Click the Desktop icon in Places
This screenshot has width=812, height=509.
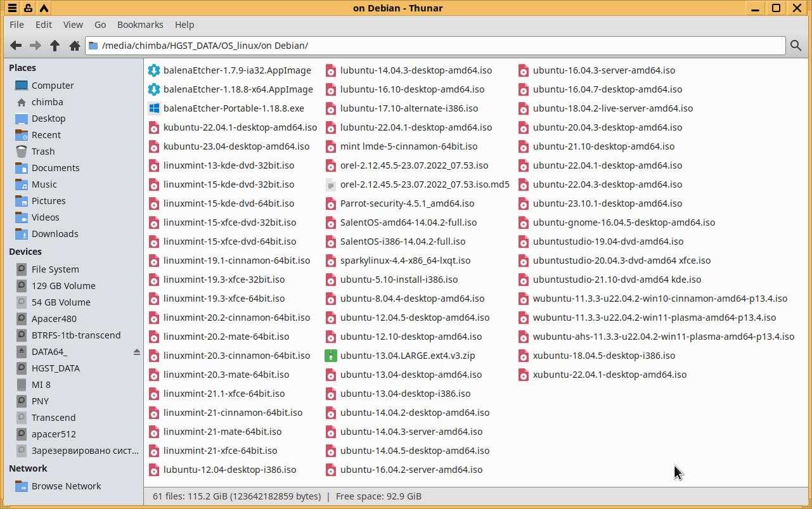22,119
